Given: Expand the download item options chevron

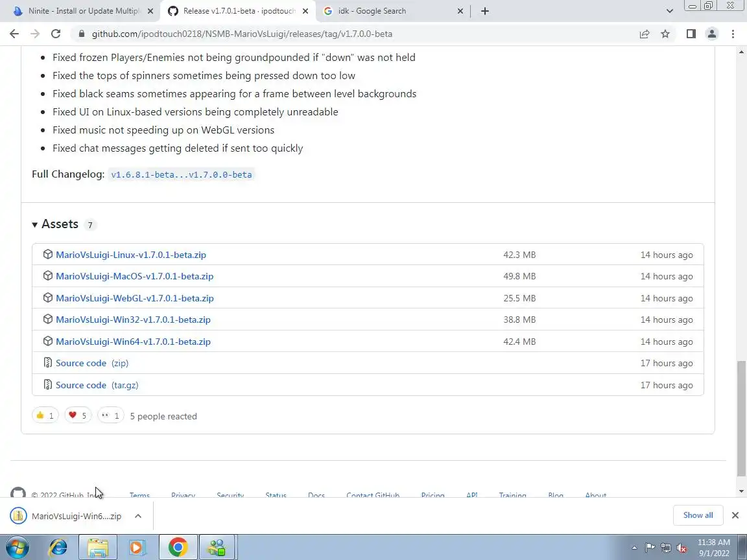Looking at the screenshot, I should pyautogui.click(x=137, y=516).
